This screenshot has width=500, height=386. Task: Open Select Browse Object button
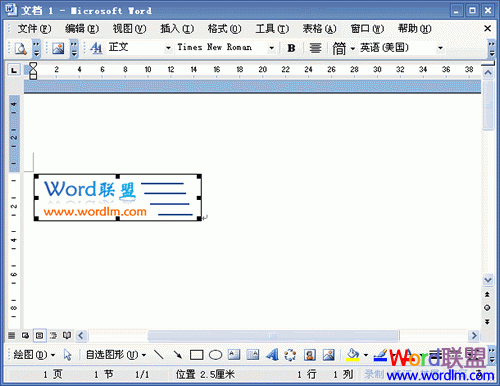point(487,308)
